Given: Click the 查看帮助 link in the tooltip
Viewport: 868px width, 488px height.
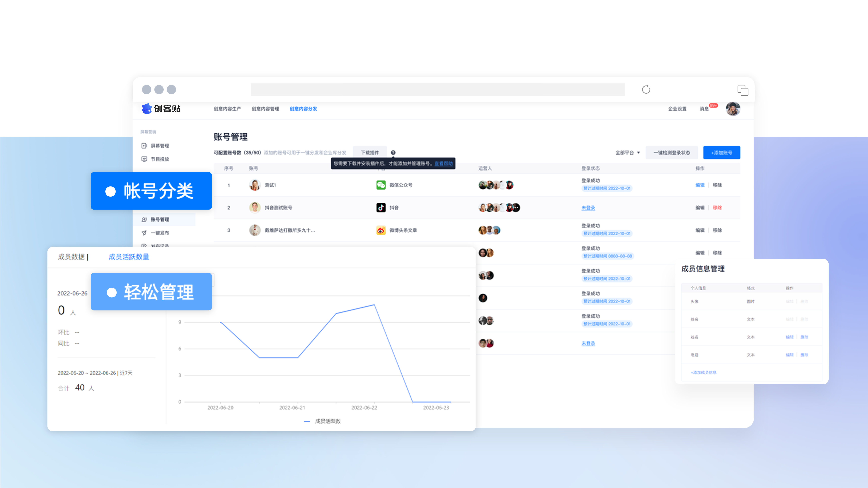Looking at the screenshot, I should pos(443,163).
